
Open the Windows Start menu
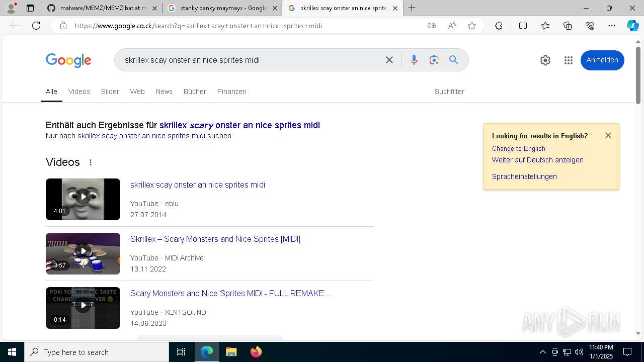pyautogui.click(x=12, y=352)
